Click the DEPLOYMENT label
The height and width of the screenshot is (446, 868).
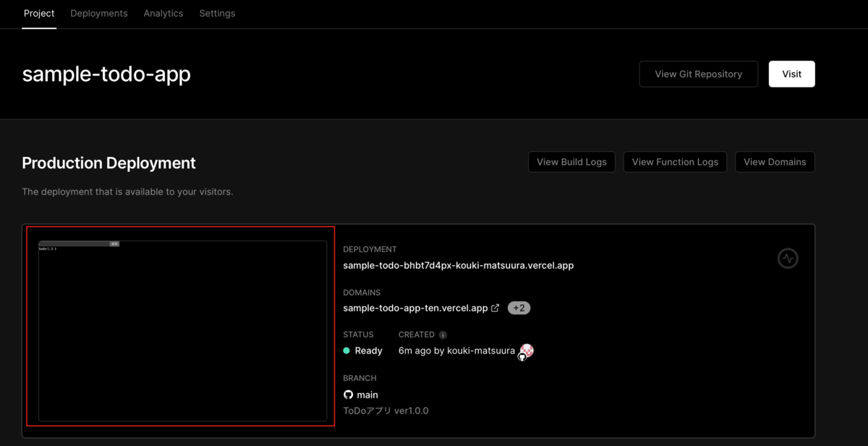click(x=370, y=249)
